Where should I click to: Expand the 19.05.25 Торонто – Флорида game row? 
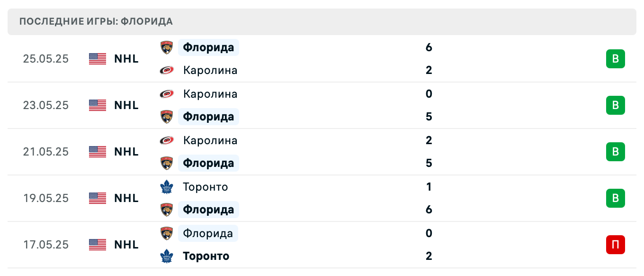point(322,198)
